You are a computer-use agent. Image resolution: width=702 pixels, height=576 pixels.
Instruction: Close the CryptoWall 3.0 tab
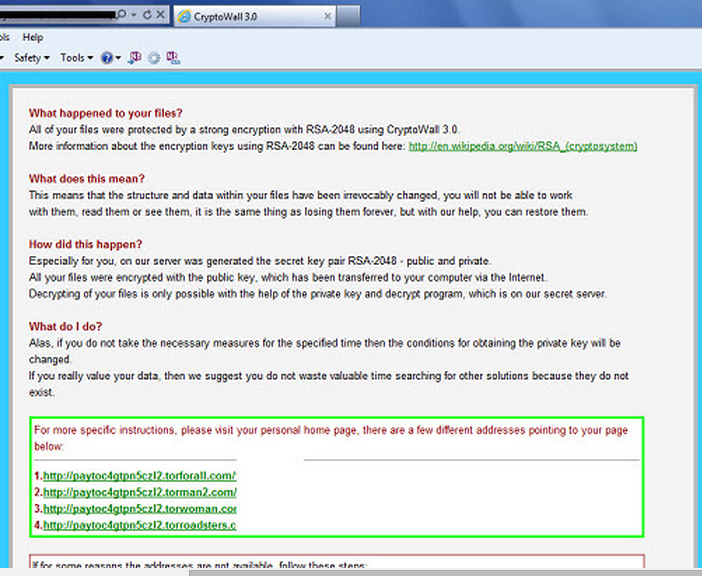click(328, 17)
